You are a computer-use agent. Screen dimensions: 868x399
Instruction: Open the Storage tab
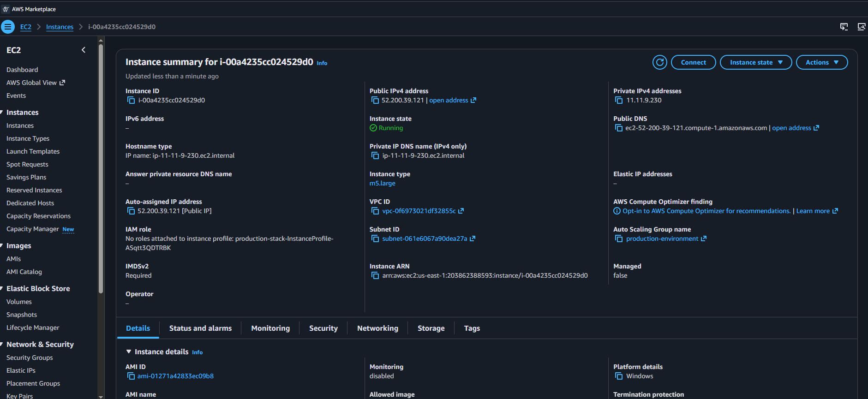tap(431, 328)
